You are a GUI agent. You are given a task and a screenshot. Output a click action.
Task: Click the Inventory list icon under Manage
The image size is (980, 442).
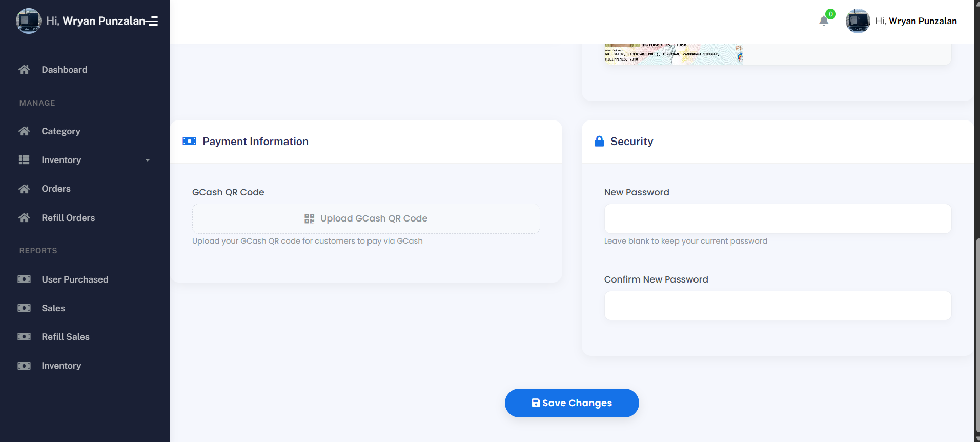click(x=24, y=160)
